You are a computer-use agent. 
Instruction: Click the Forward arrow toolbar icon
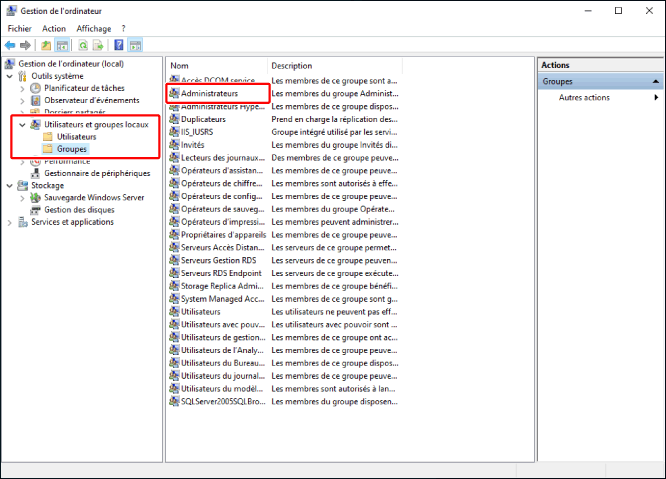click(24, 45)
